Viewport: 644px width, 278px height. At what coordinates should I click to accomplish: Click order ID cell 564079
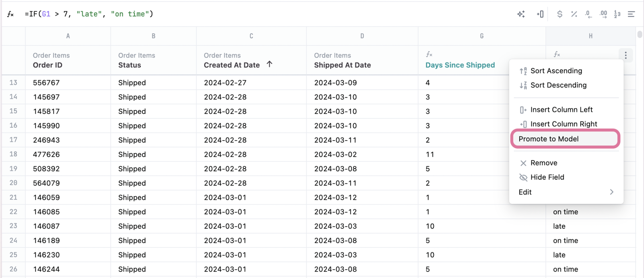pos(68,183)
